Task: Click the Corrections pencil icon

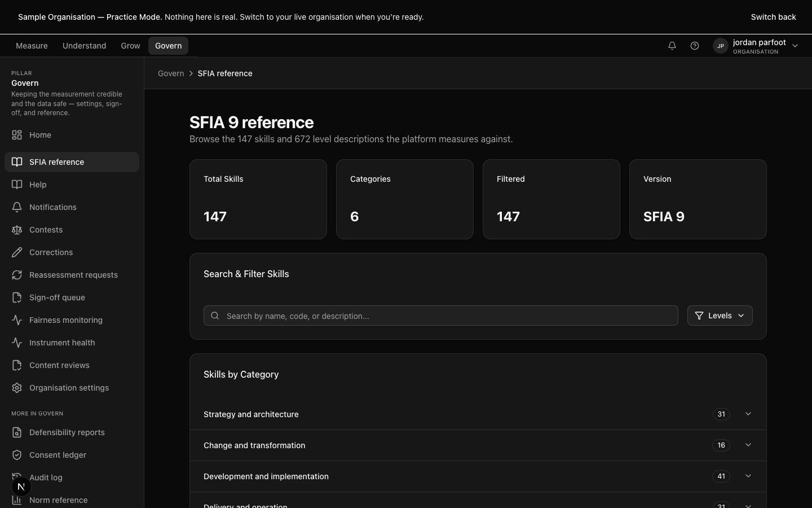Action: 17,252
